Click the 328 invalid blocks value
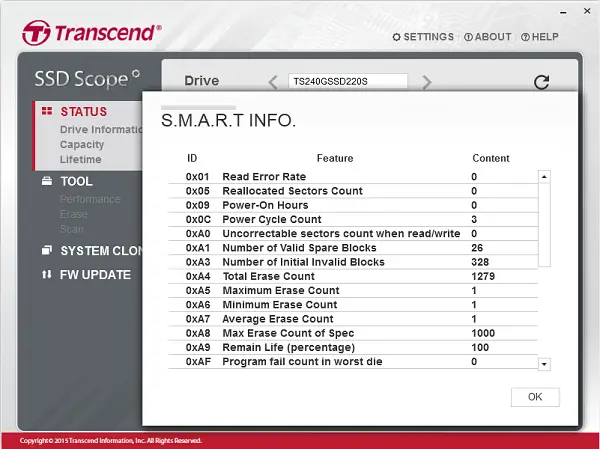 pos(480,262)
